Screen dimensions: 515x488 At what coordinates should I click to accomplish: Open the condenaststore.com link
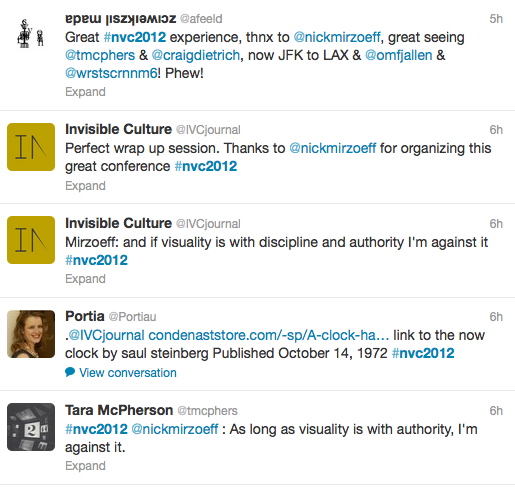(x=269, y=335)
